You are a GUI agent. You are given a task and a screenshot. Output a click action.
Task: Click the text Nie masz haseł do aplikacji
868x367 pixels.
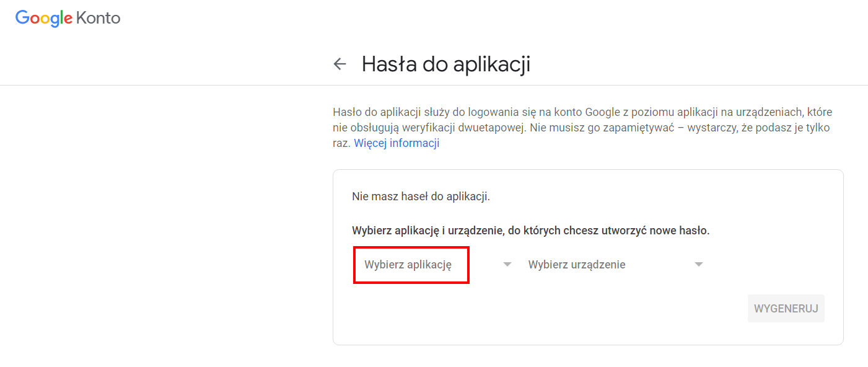point(421,197)
